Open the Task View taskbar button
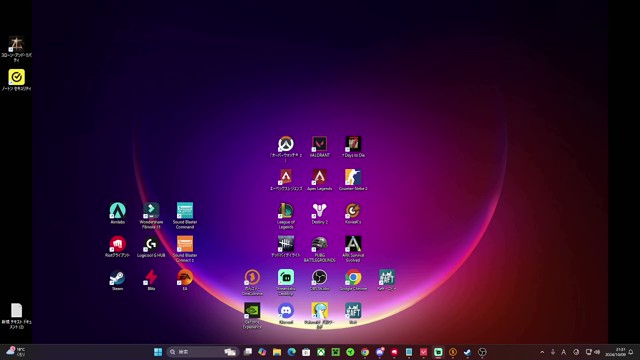Viewport: 640px width, 360px height. click(x=247, y=352)
